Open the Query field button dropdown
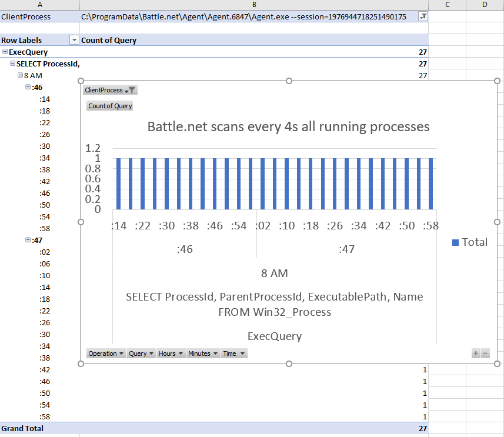This screenshot has width=504, height=437. (141, 353)
